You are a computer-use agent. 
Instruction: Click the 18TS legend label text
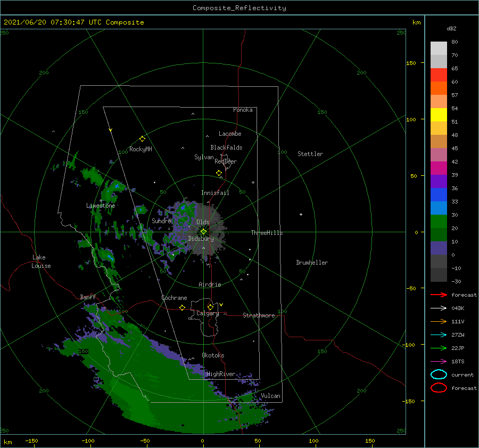click(458, 362)
